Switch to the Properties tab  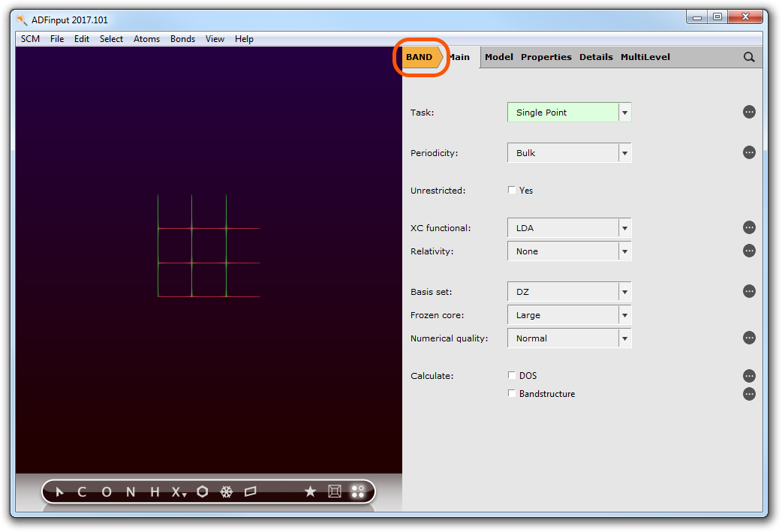tap(546, 57)
